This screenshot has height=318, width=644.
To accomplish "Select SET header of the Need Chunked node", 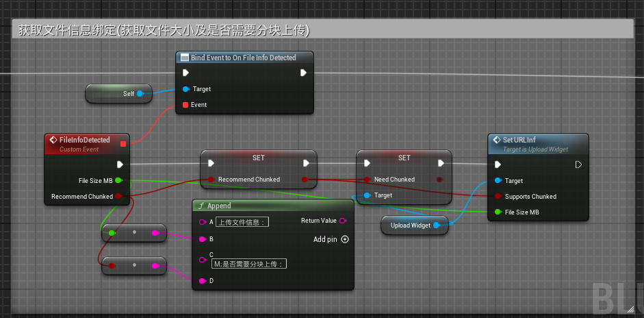I will click(x=404, y=158).
